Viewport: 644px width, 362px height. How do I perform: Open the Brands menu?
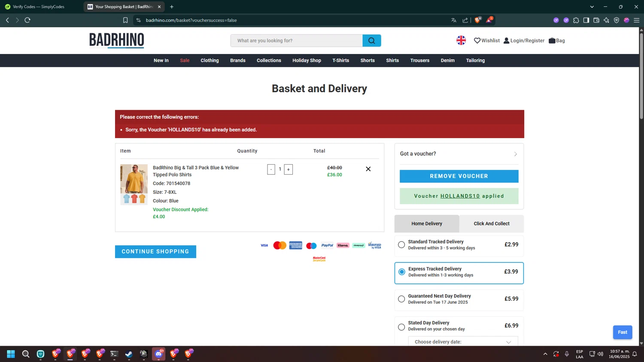tap(238, 60)
